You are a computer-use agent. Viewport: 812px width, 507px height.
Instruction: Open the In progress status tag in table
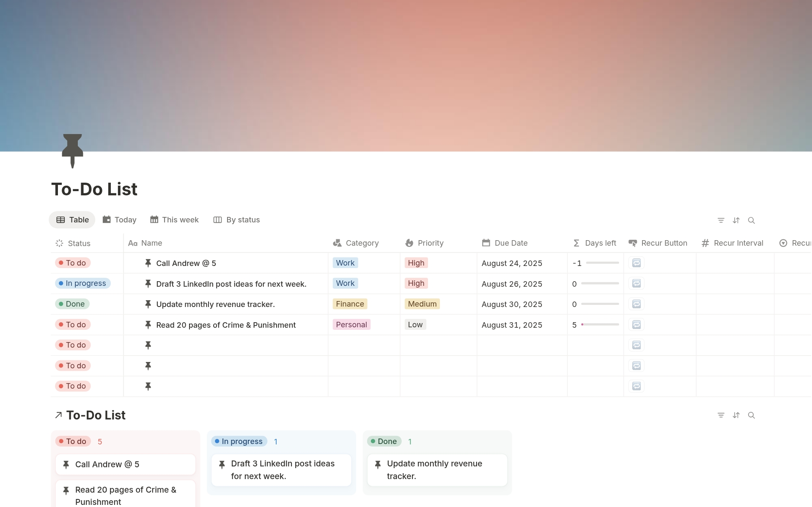(x=83, y=283)
